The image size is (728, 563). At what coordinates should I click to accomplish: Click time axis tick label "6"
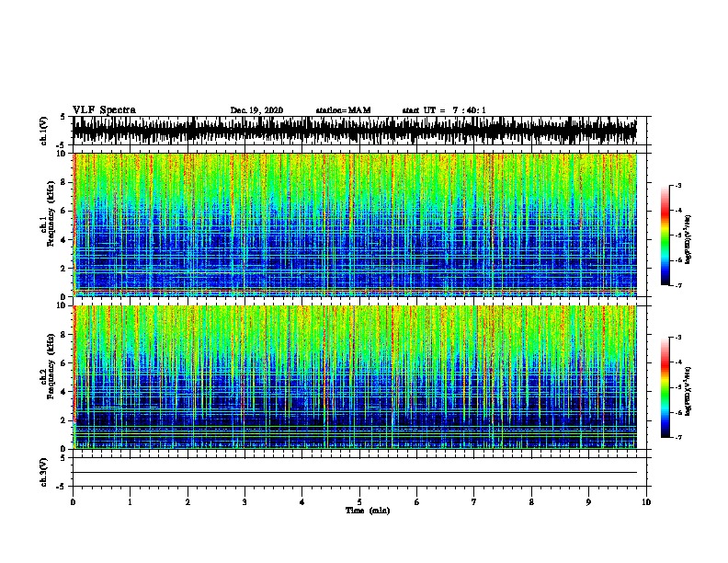(417, 502)
